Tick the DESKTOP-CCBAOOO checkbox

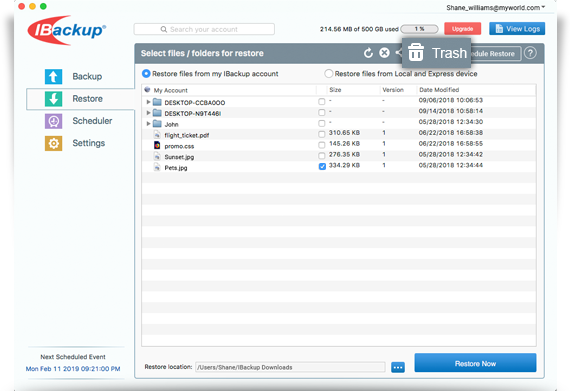322,101
